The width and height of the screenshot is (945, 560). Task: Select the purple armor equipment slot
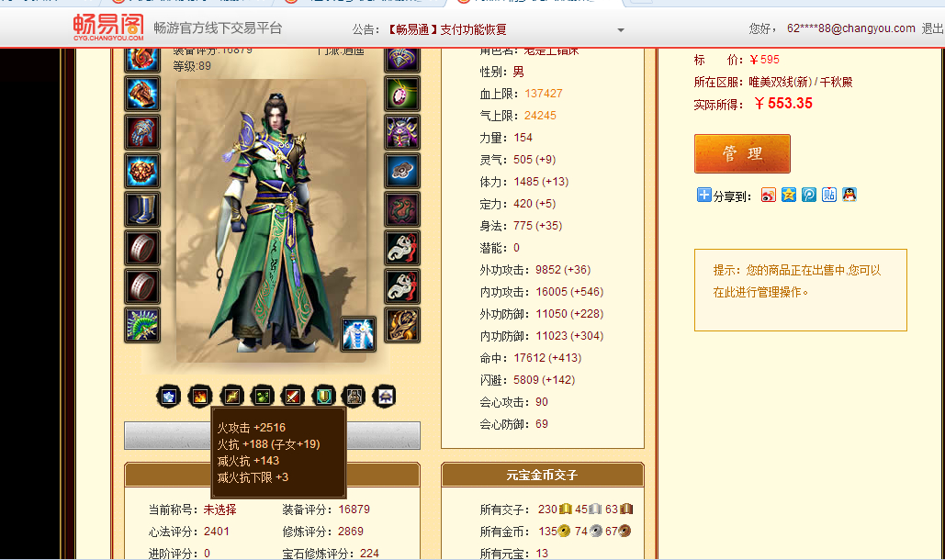[402, 132]
